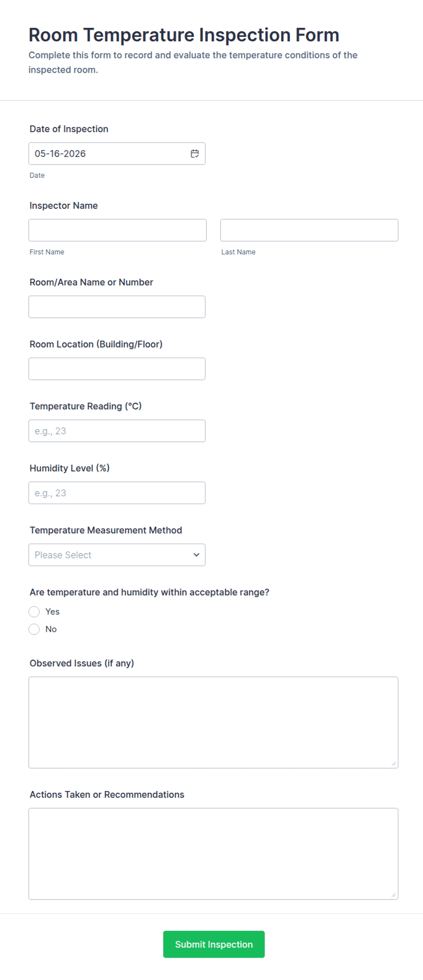Select the No radio button
The width and height of the screenshot is (423, 980).
pyautogui.click(x=34, y=629)
